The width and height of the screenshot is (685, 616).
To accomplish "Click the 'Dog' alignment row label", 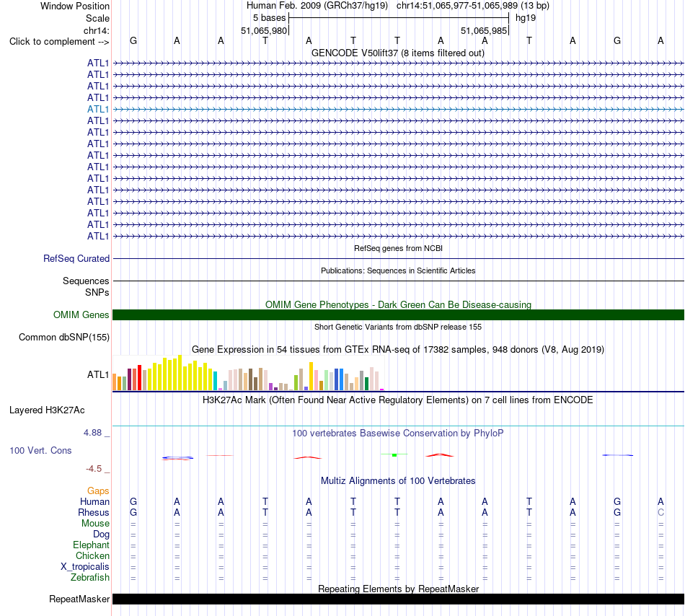I will [x=101, y=534].
